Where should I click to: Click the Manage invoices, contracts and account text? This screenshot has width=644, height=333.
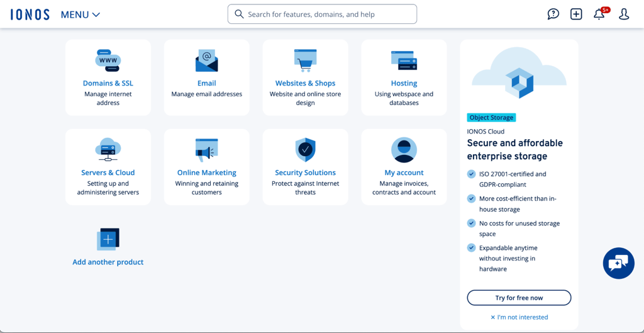pos(404,188)
